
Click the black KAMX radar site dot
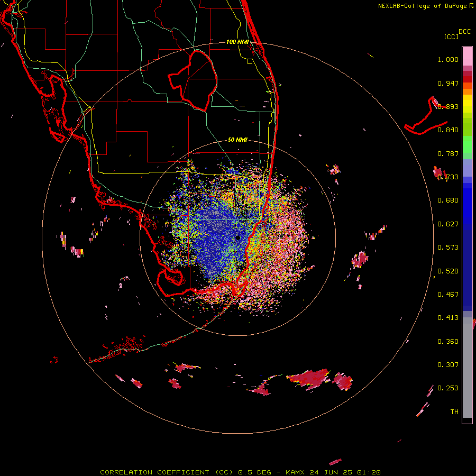(x=238, y=237)
